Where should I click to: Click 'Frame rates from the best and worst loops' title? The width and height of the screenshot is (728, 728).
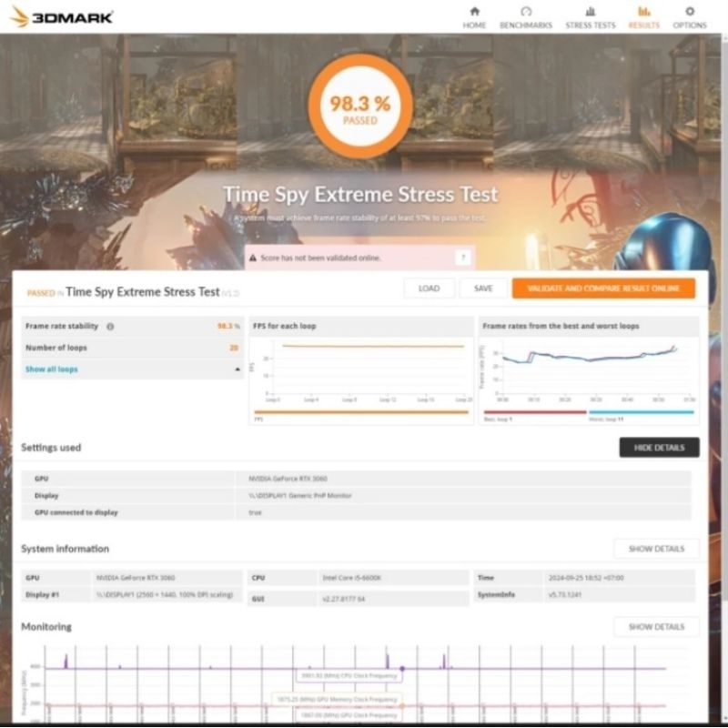561,326
